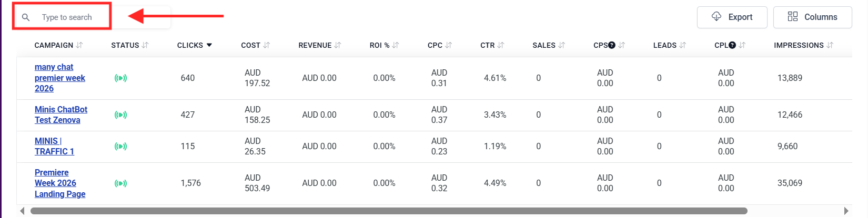The height and width of the screenshot is (218, 868).
Task: Click the search magnifier icon
Action: click(26, 17)
